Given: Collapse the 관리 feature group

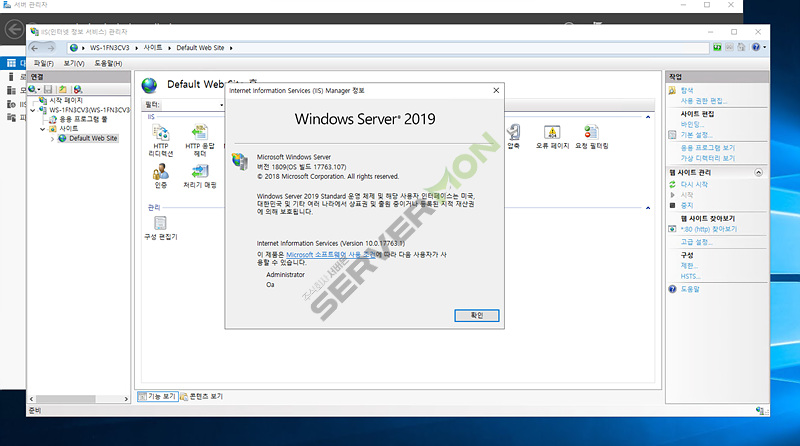Looking at the screenshot, I should pos(648,208).
